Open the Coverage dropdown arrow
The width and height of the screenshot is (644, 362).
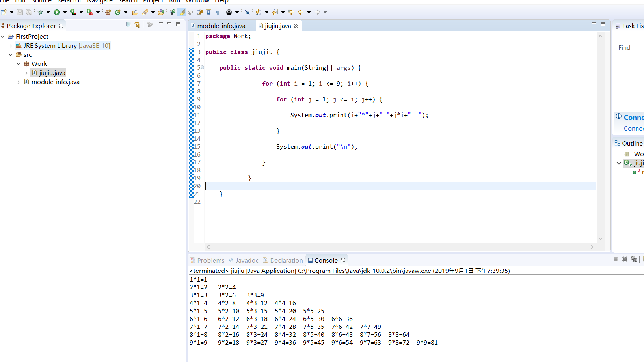tap(81, 12)
